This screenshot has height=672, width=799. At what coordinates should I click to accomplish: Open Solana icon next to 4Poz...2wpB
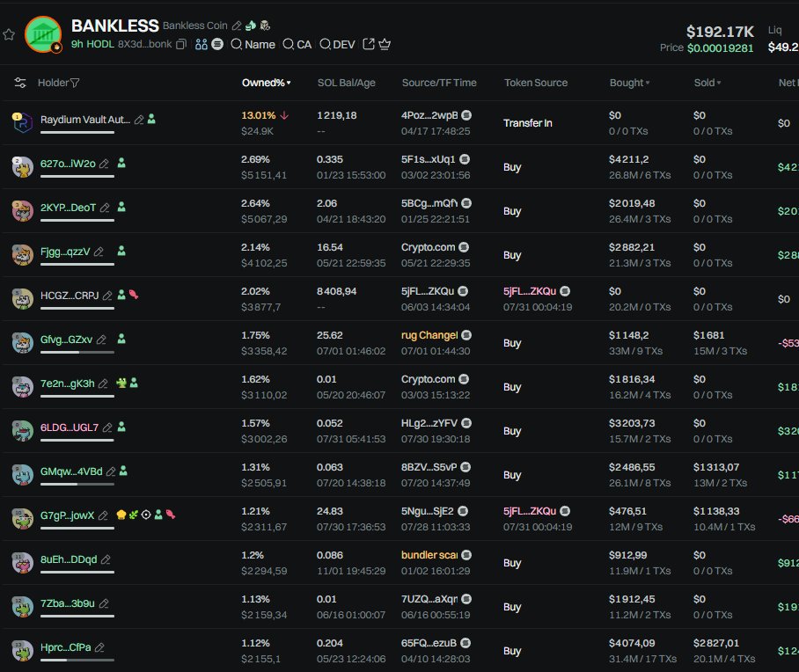(x=466, y=115)
